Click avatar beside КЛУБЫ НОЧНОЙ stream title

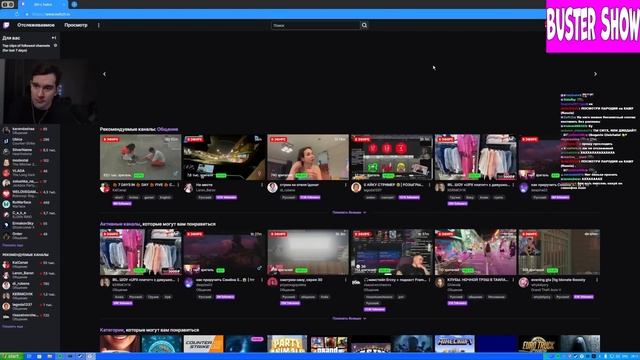(x=440, y=282)
